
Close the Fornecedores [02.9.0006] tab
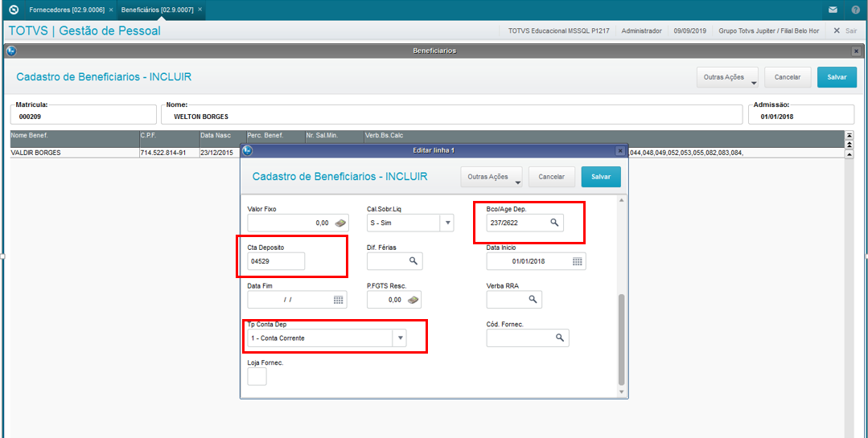(x=111, y=10)
